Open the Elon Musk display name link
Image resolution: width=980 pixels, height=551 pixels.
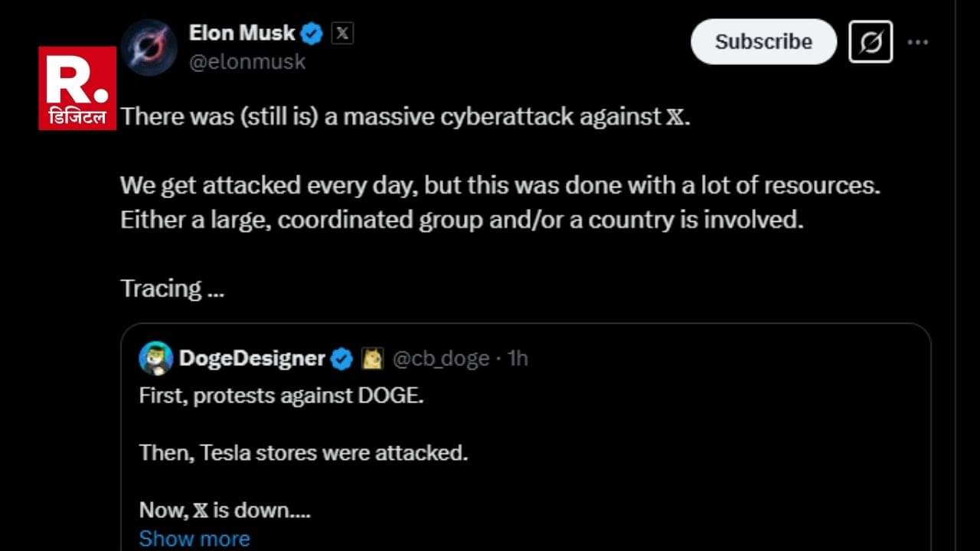241,33
